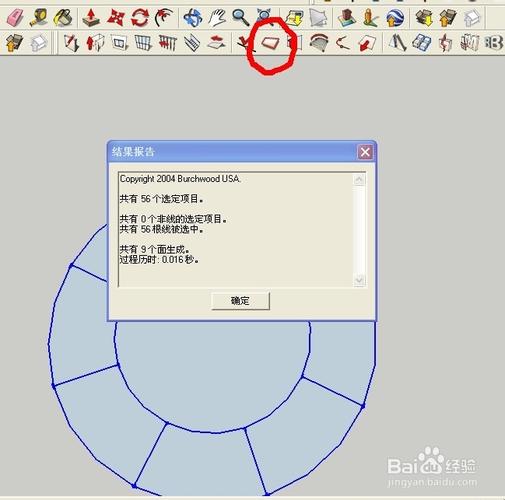Screen dimensions: 505x500
Task: Click the 3D JM letters plugin icon
Action: 470,43
